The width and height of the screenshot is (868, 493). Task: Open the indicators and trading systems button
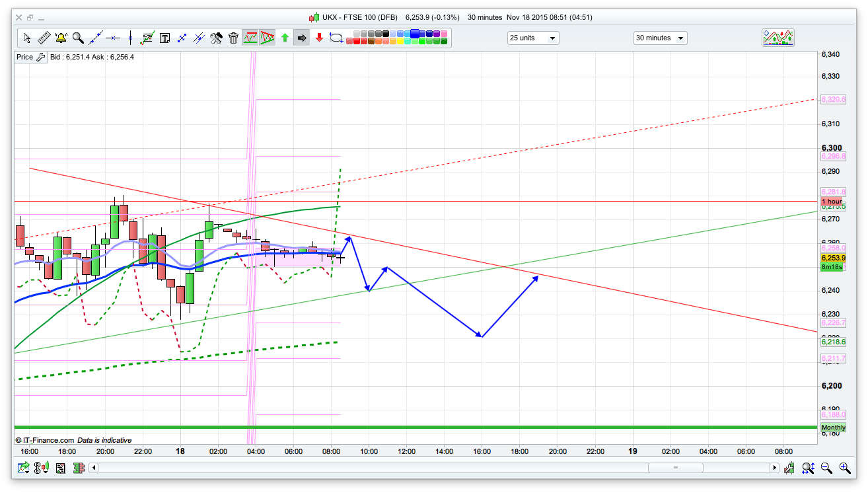(x=778, y=38)
